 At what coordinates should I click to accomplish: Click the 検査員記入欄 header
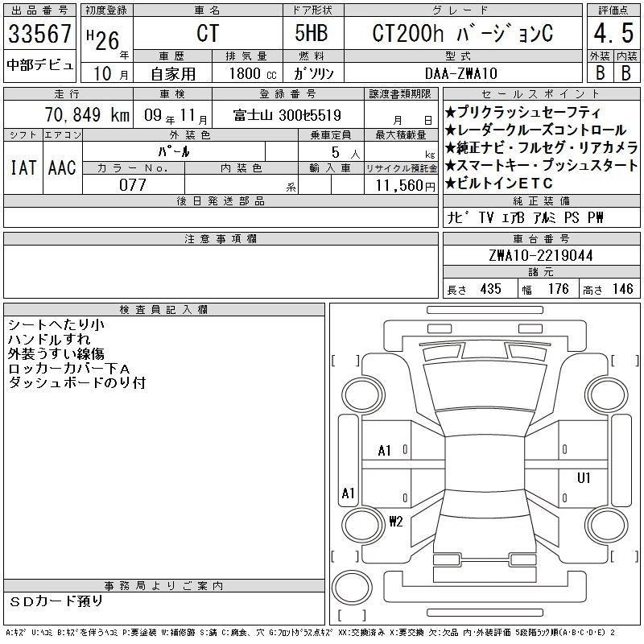point(163,310)
